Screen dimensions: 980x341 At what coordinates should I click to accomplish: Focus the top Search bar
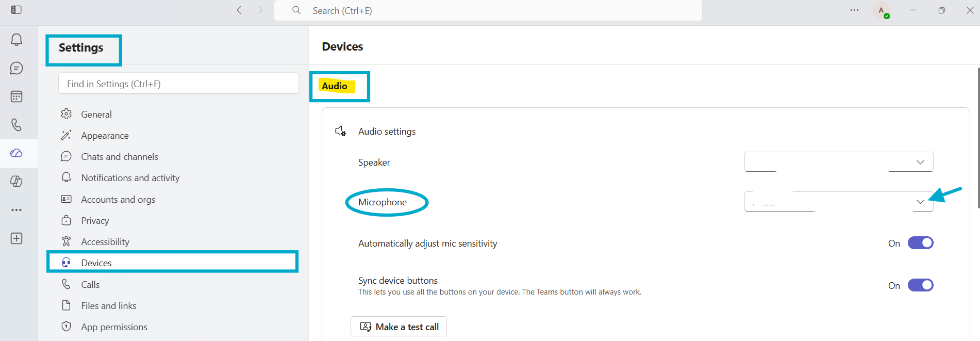click(488, 10)
